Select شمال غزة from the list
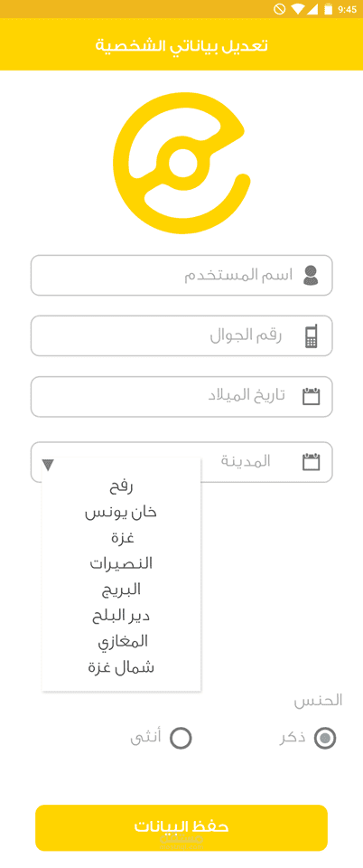The width and height of the screenshot is (363, 868). click(121, 667)
